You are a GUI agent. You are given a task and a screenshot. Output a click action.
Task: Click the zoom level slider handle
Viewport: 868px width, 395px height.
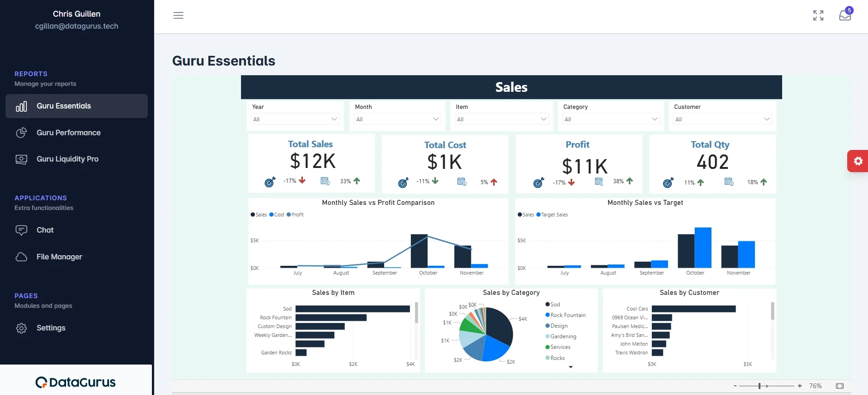coord(759,386)
